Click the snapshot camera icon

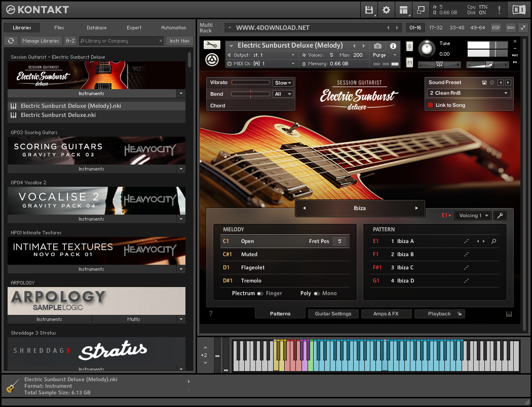(x=377, y=46)
